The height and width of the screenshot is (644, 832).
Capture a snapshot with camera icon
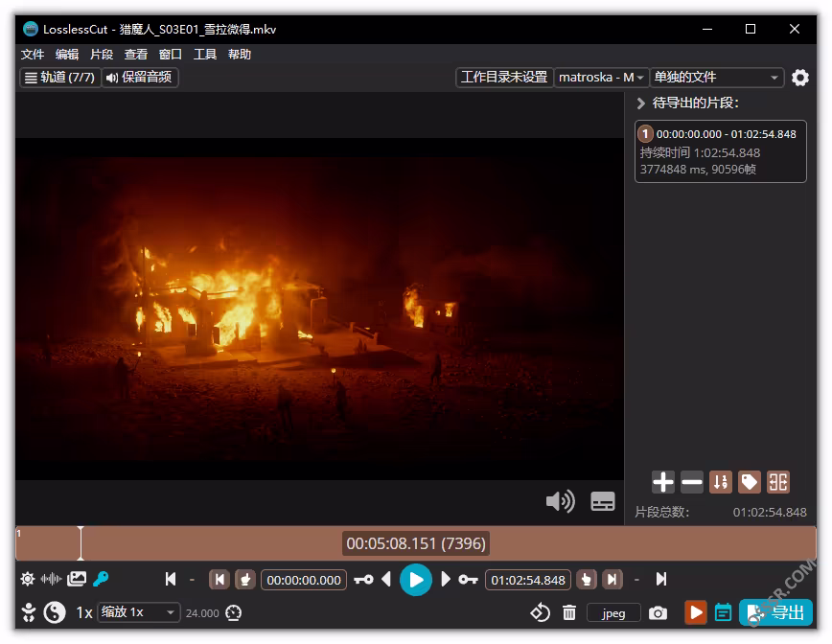coord(658,613)
